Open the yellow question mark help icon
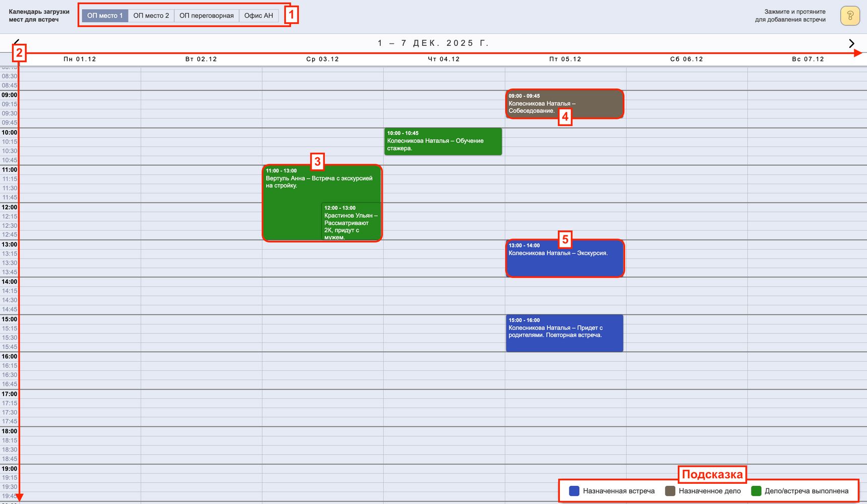 (850, 16)
